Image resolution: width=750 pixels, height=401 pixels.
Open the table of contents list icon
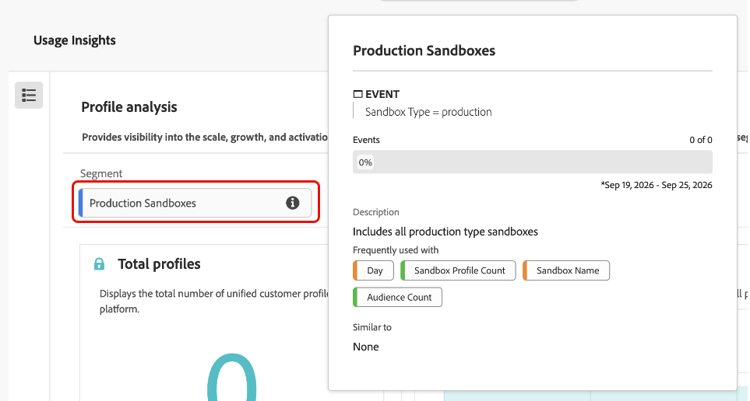29,95
